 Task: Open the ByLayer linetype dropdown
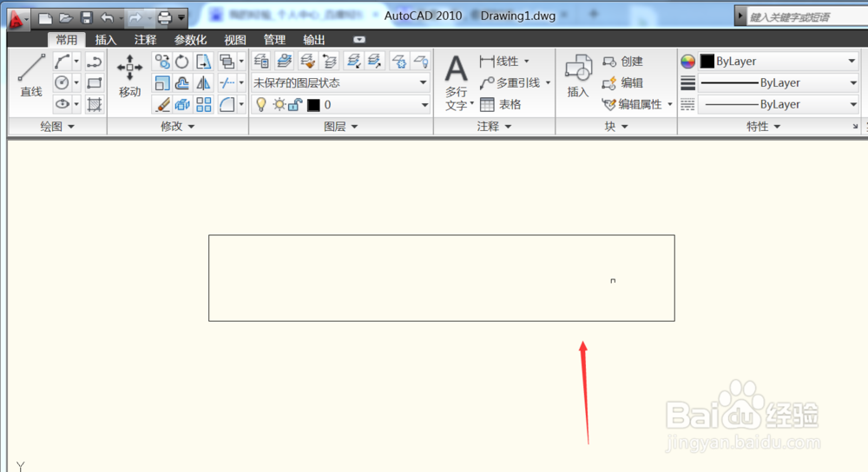tap(779, 104)
